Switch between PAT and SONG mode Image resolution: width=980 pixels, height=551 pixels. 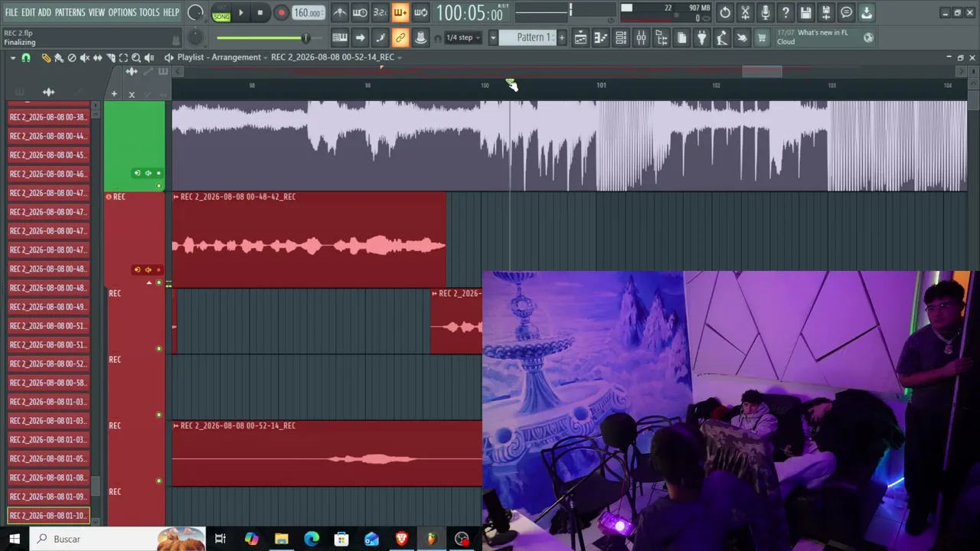[x=221, y=13]
